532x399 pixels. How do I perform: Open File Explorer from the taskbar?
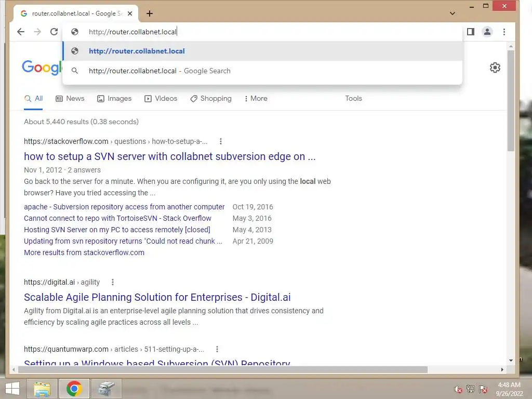click(42, 389)
